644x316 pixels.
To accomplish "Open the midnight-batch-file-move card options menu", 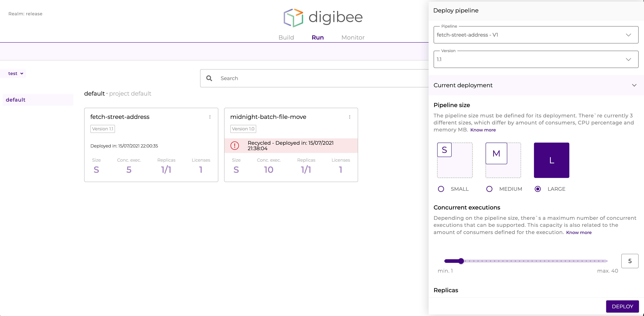I will [350, 117].
